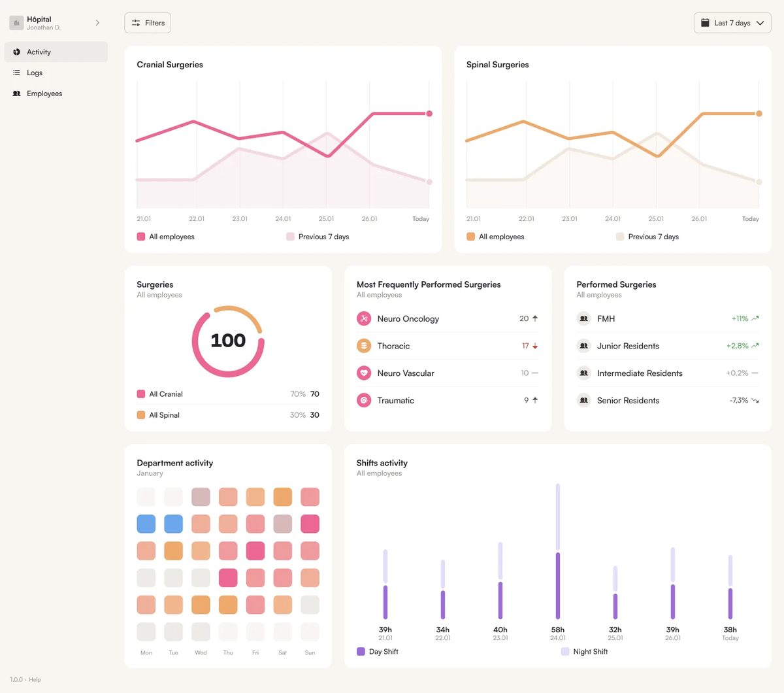Click the 100 surgeries donut chart

click(x=228, y=341)
